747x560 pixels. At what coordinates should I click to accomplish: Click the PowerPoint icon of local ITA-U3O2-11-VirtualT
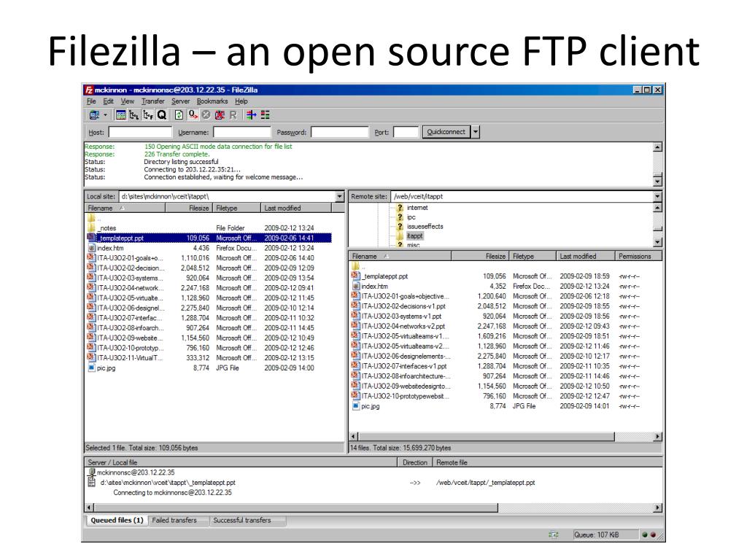pyautogui.click(x=91, y=357)
